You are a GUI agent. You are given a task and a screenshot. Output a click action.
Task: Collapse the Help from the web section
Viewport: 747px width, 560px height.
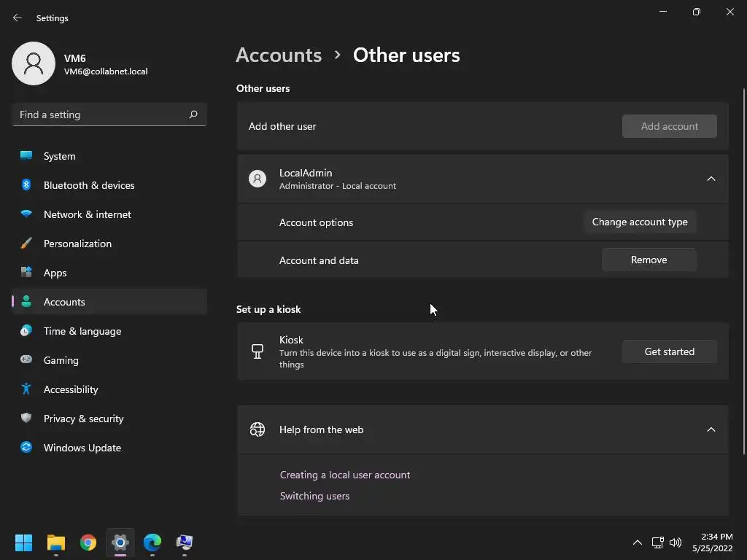[711, 429]
